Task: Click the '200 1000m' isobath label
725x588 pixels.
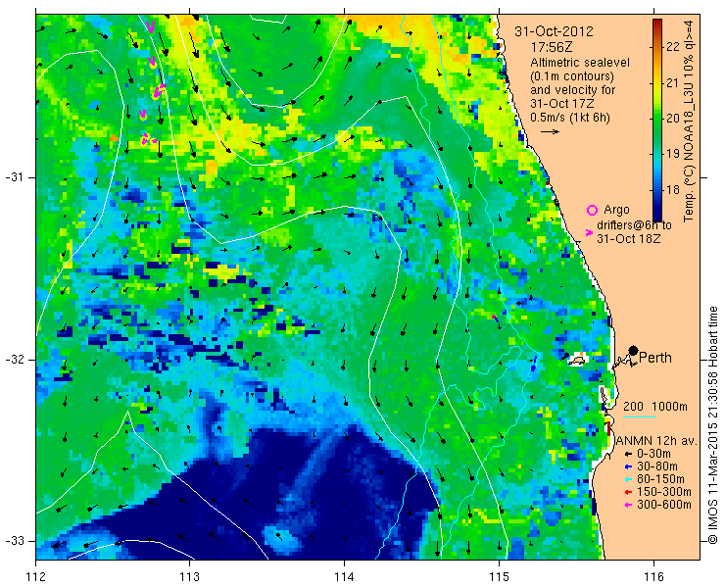Action: 655,407
